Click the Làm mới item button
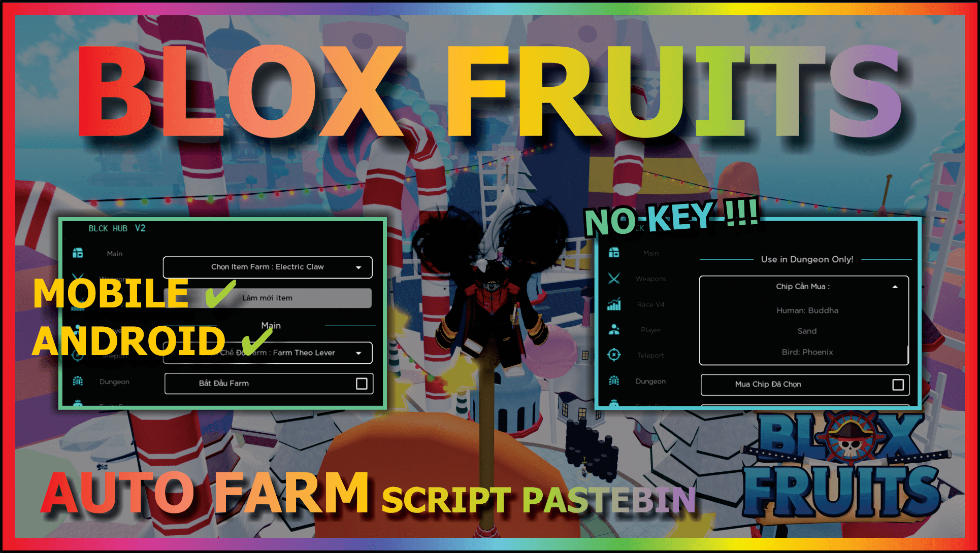980x553 pixels. [x=267, y=297]
